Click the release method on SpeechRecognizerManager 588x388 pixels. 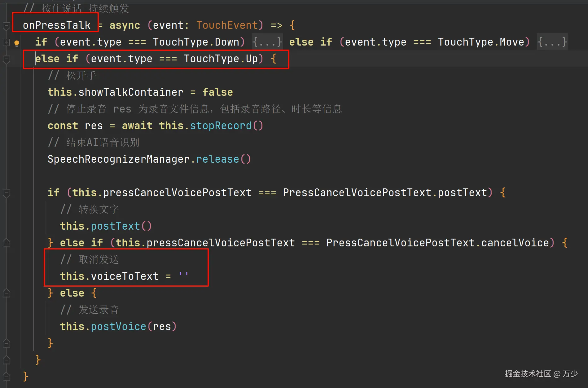click(217, 159)
